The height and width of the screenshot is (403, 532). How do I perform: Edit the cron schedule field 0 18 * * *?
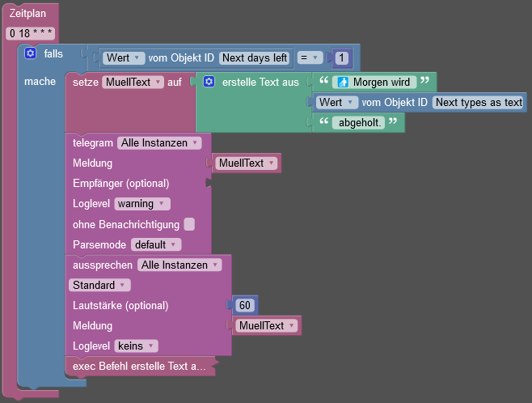pyautogui.click(x=31, y=33)
